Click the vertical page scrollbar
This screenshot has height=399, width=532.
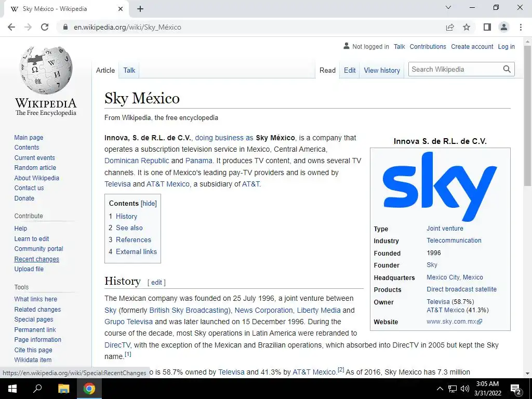tap(527, 115)
